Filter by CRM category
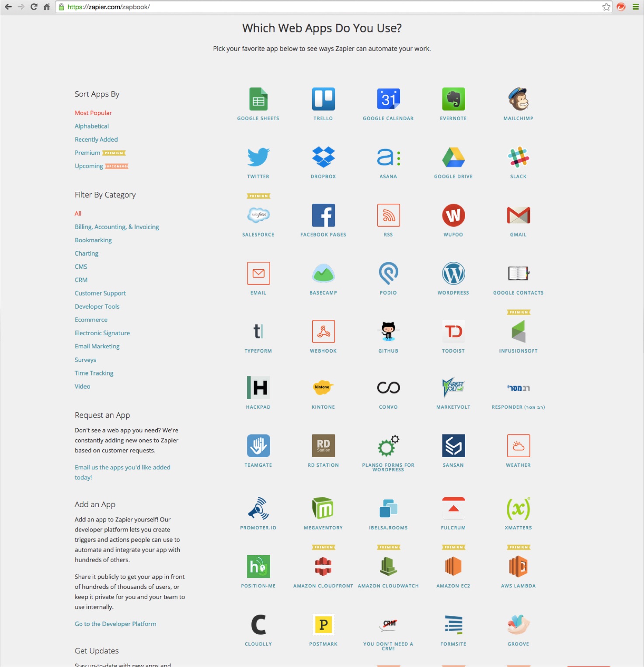The image size is (644, 667). (81, 280)
